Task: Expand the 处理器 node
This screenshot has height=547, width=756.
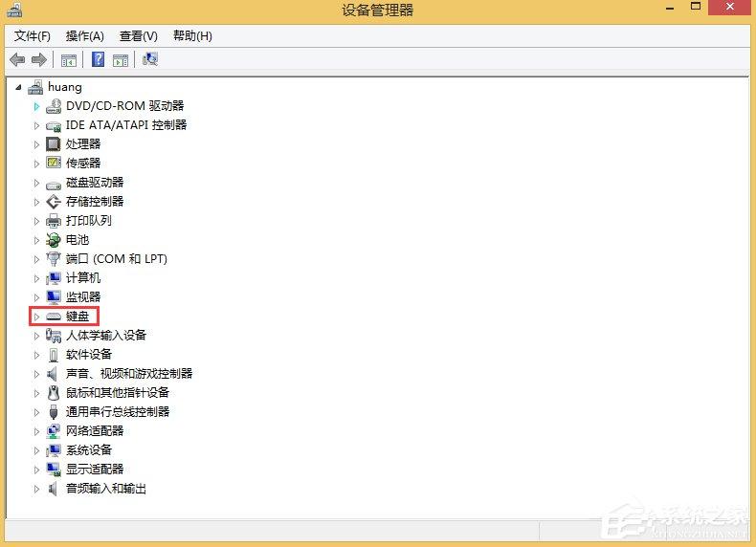Action: 36,144
